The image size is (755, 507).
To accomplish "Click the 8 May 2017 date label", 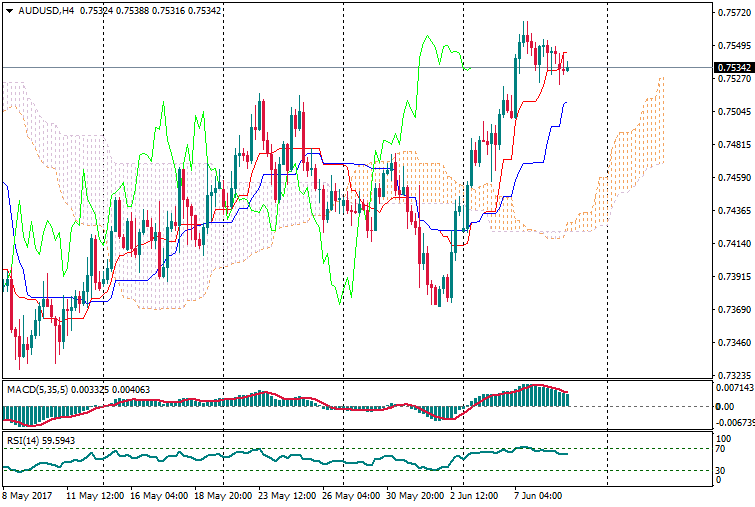I will [x=27, y=496].
